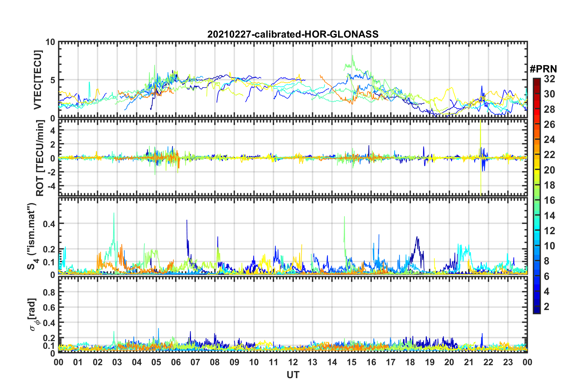Click x-axis tick label 07
The width and height of the screenshot is (586, 392).
195,362
